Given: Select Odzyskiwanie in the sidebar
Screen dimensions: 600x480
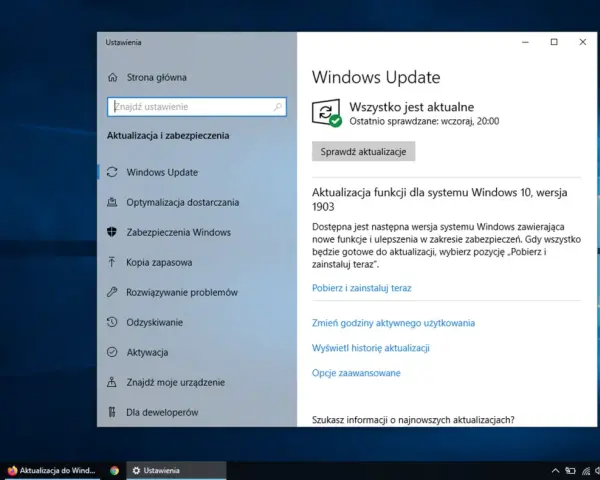Looking at the screenshot, I should [x=197, y=322].
